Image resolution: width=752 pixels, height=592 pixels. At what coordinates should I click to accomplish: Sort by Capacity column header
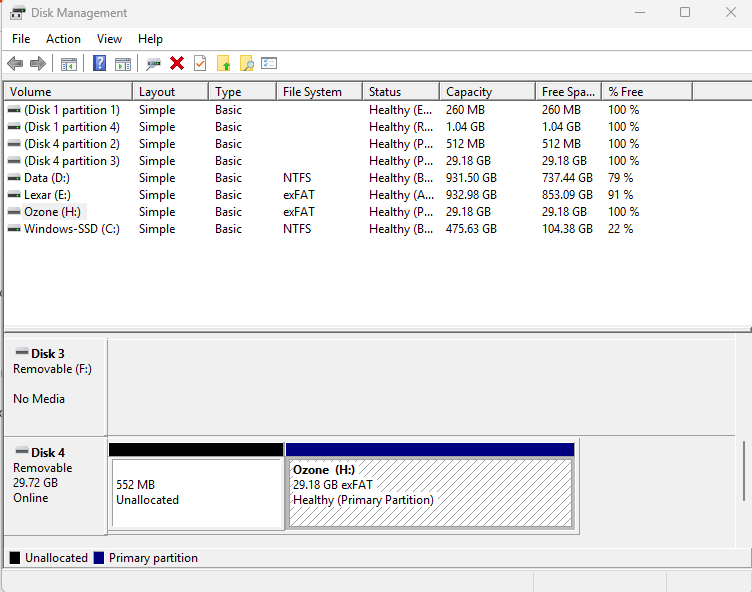(x=487, y=92)
